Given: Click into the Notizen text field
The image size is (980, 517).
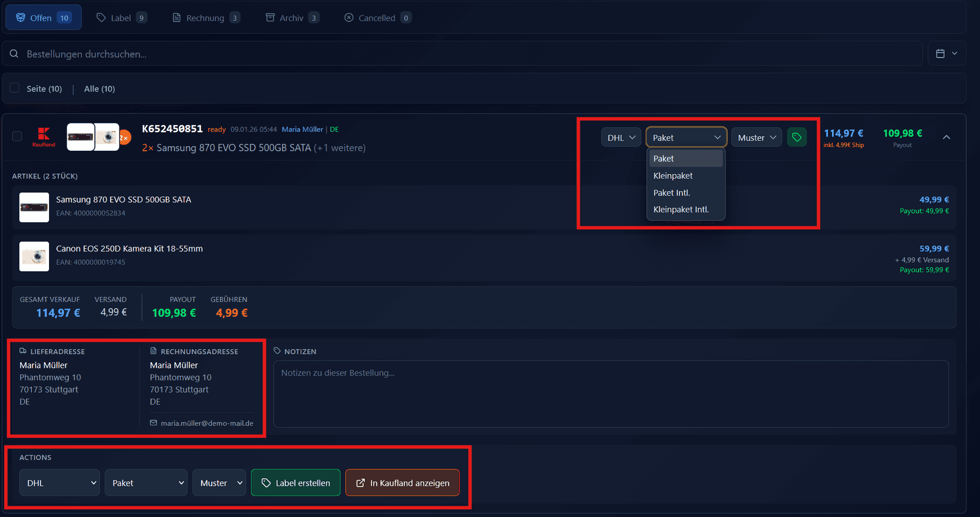Looking at the screenshot, I should (610, 394).
